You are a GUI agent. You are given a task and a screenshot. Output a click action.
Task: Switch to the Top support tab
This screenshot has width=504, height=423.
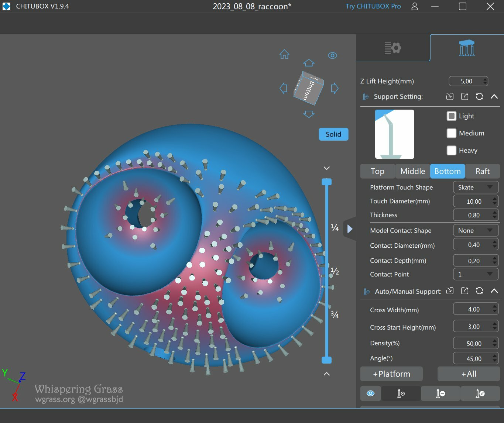(x=377, y=171)
